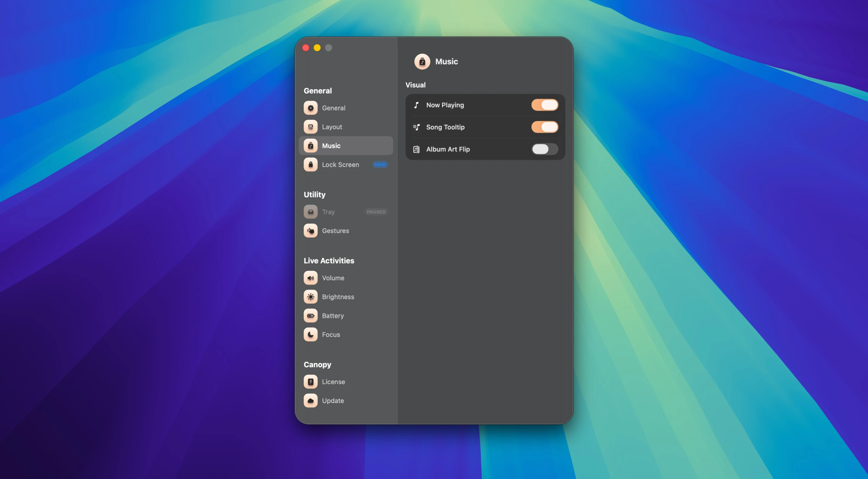The width and height of the screenshot is (868, 479).
Task: Go to the Layout settings
Action: (346, 127)
